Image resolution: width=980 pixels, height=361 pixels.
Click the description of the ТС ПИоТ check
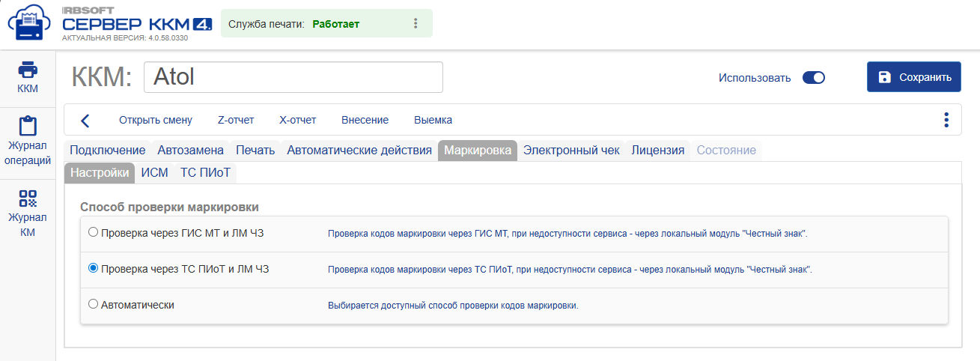coord(570,270)
